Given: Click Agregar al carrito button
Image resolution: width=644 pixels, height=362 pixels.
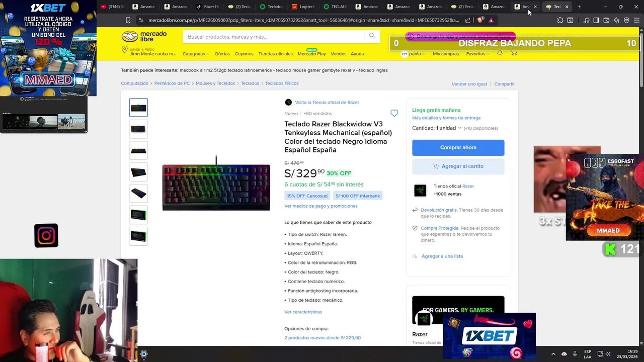Looking at the screenshot, I should pos(458,166).
